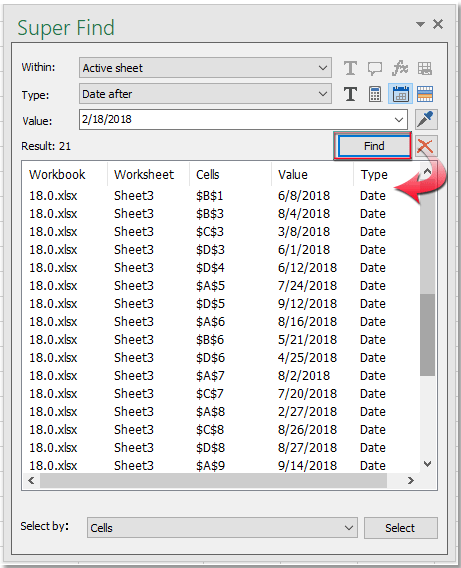The image size is (461, 568).
Task: Open the Type dropdown showing Date after
Action: [x=205, y=94]
